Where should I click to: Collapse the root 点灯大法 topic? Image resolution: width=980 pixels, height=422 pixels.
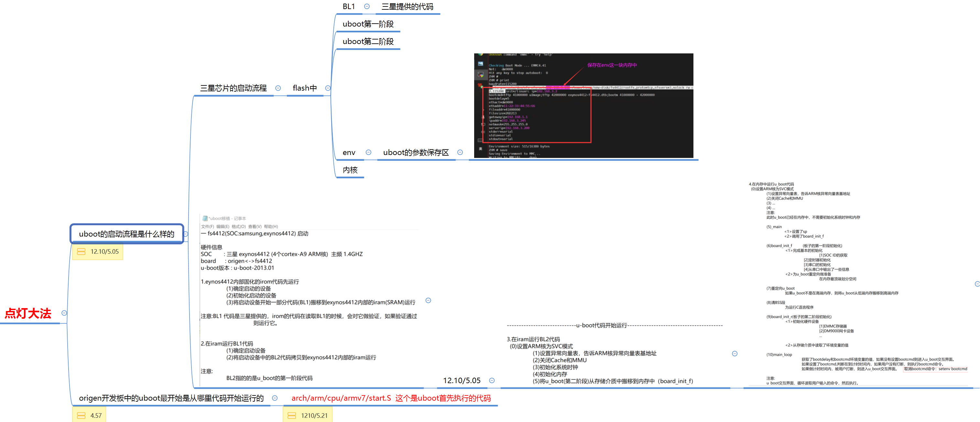[64, 313]
